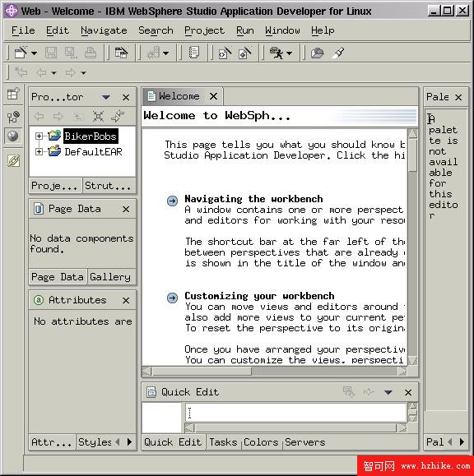Click the Save As toolbar icon
474x476 pixels.
pos(71,53)
